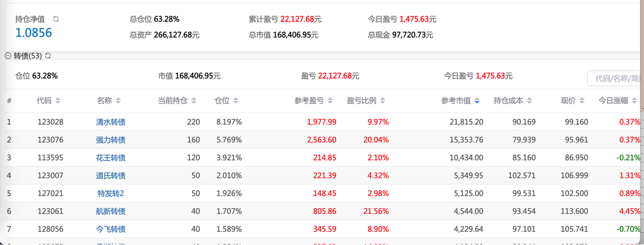Click cost value 90.169

tap(524, 122)
